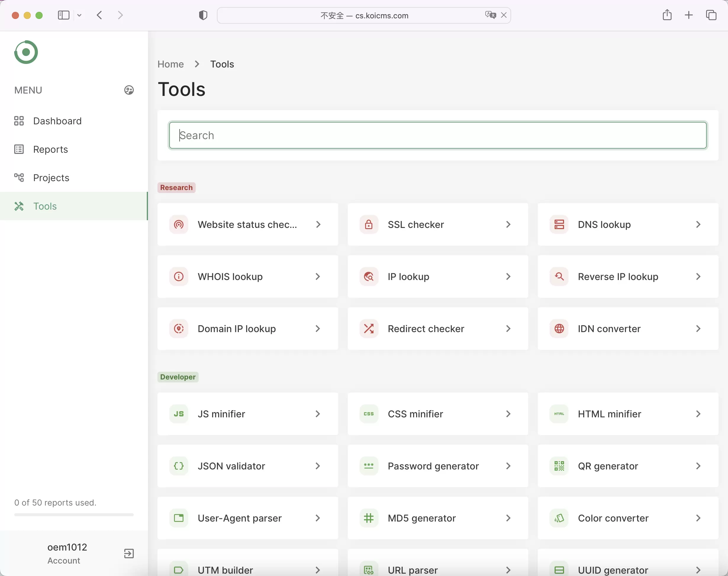Open the Reports menu item

coord(73,149)
